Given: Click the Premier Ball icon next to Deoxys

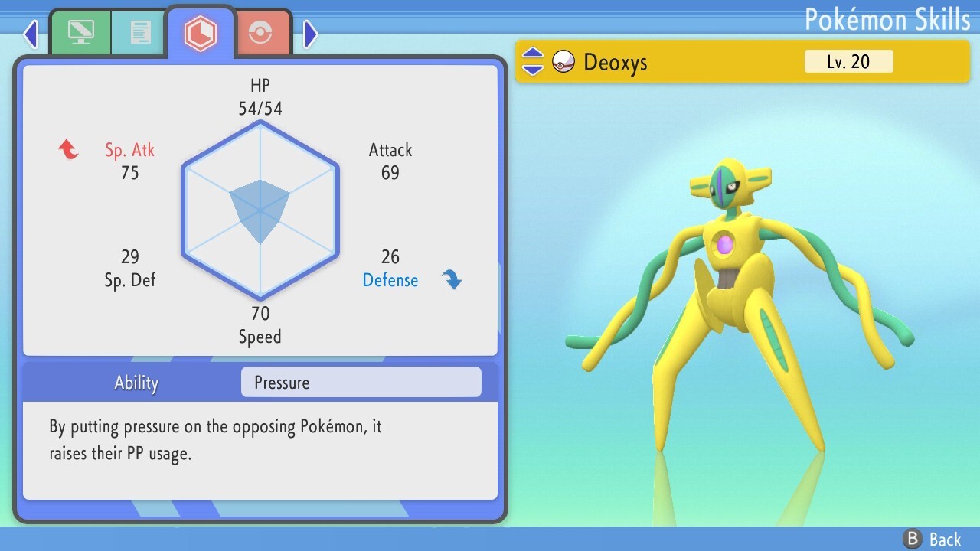Looking at the screenshot, I should (x=563, y=62).
